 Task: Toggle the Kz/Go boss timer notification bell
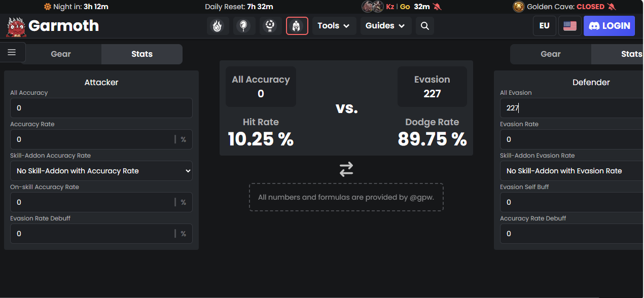(x=438, y=7)
